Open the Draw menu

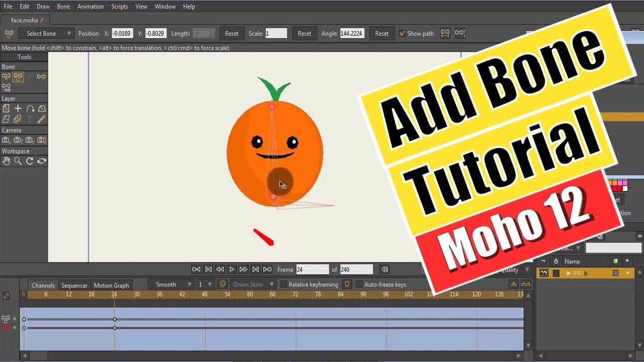pos(43,7)
